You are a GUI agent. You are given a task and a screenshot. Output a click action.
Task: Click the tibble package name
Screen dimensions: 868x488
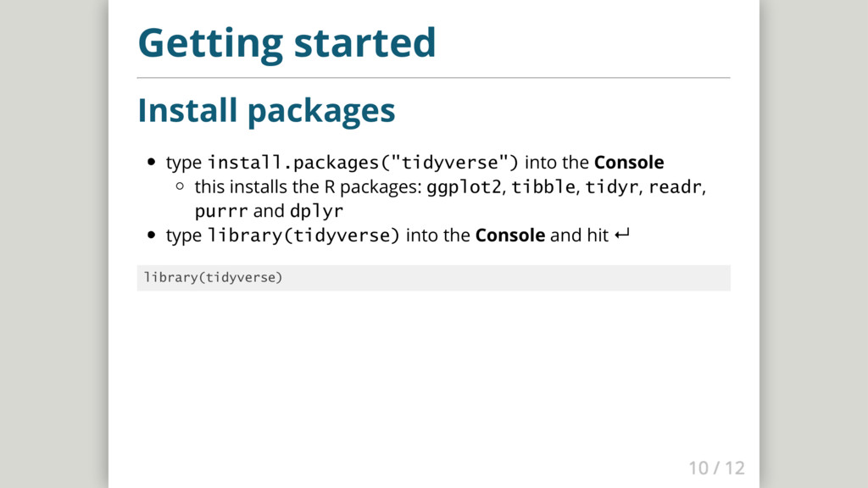click(x=543, y=186)
